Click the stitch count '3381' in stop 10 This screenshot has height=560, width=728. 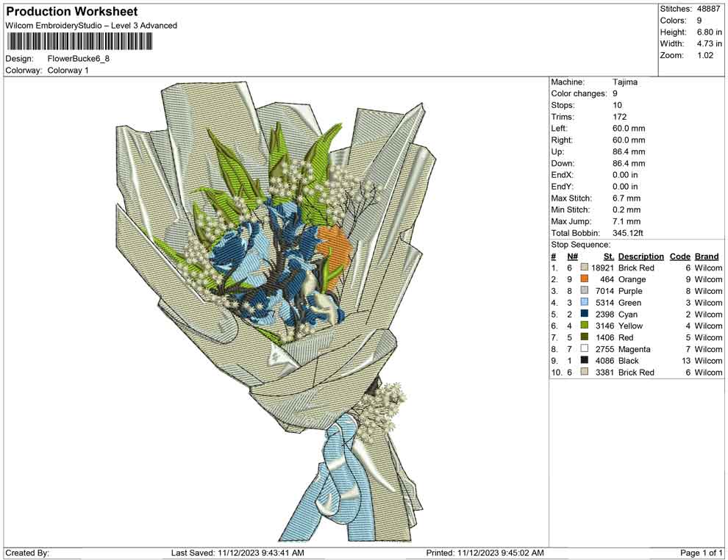[605, 372]
